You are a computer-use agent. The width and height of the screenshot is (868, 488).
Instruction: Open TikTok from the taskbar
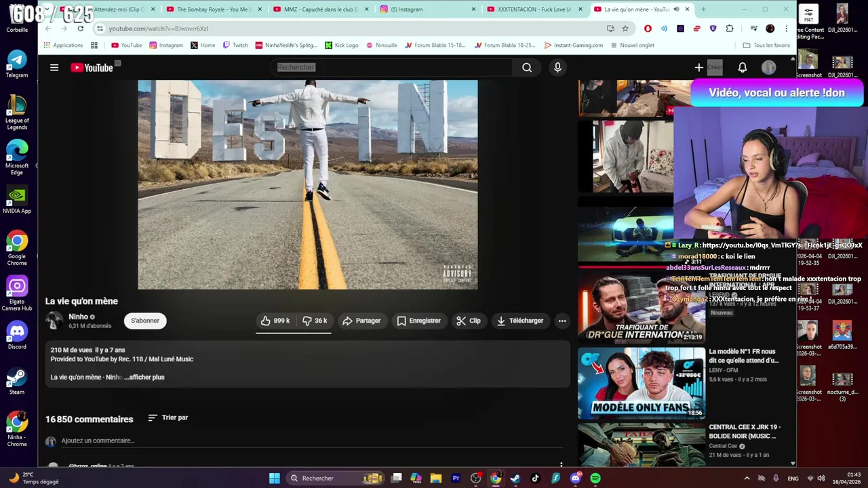pos(535,479)
